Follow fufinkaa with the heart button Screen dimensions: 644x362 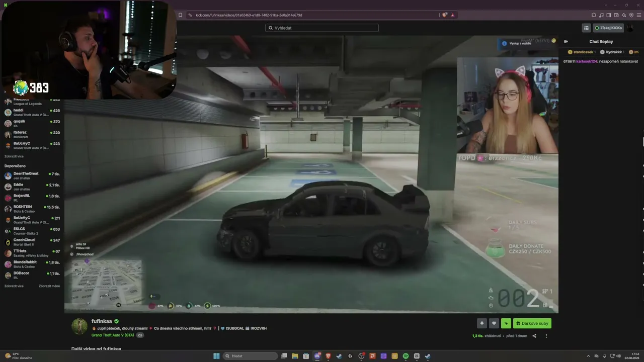494,323
